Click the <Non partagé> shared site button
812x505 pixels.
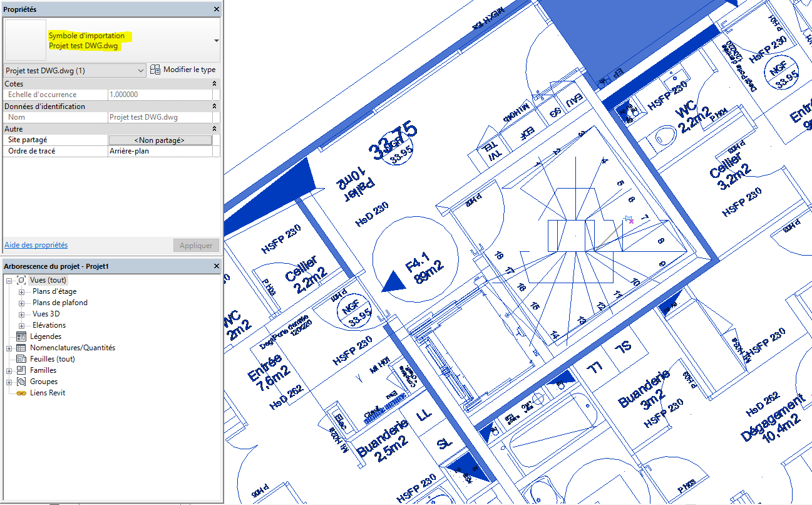click(x=160, y=140)
